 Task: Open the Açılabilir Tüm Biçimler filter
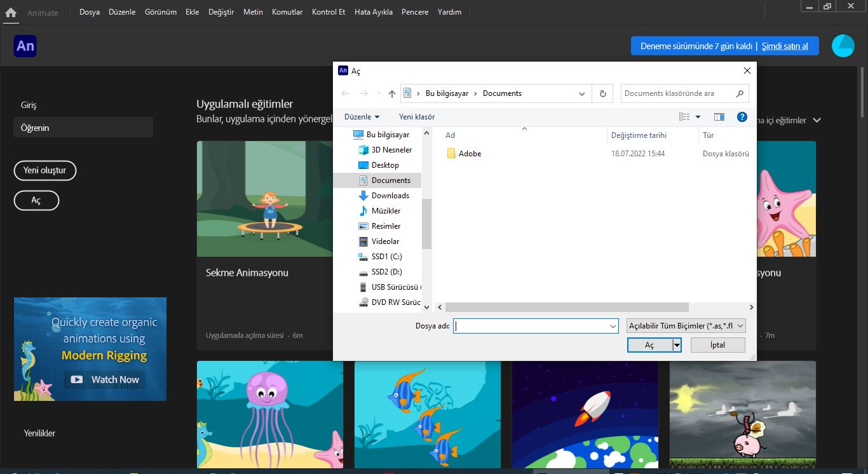pyautogui.click(x=686, y=326)
